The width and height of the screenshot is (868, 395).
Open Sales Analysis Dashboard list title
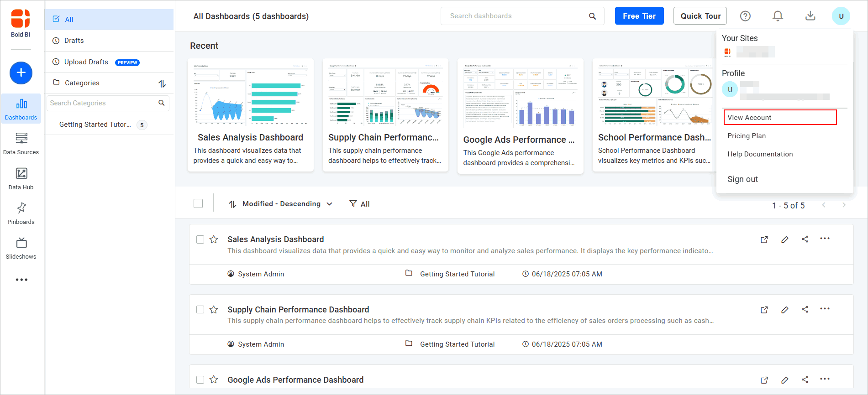(x=275, y=239)
